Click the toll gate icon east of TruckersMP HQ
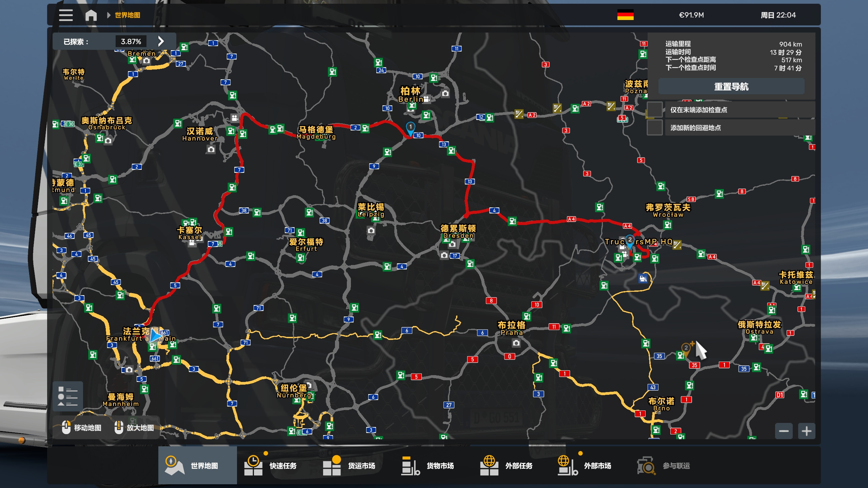This screenshot has width=868, height=488. tap(677, 245)
